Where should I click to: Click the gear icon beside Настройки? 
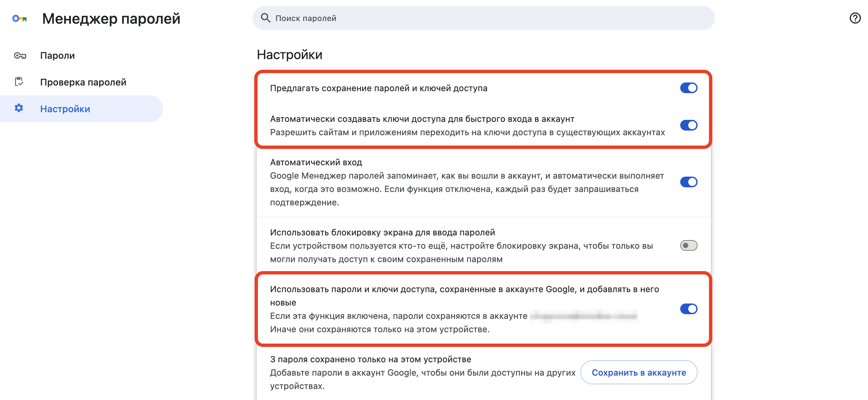click(19, 109)
